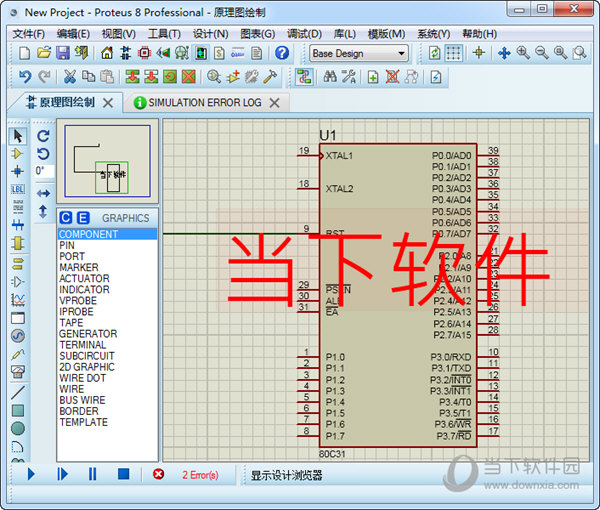Choose the Selection arrow tool
The height and width of the screenshot is (510, 600).
18,136
